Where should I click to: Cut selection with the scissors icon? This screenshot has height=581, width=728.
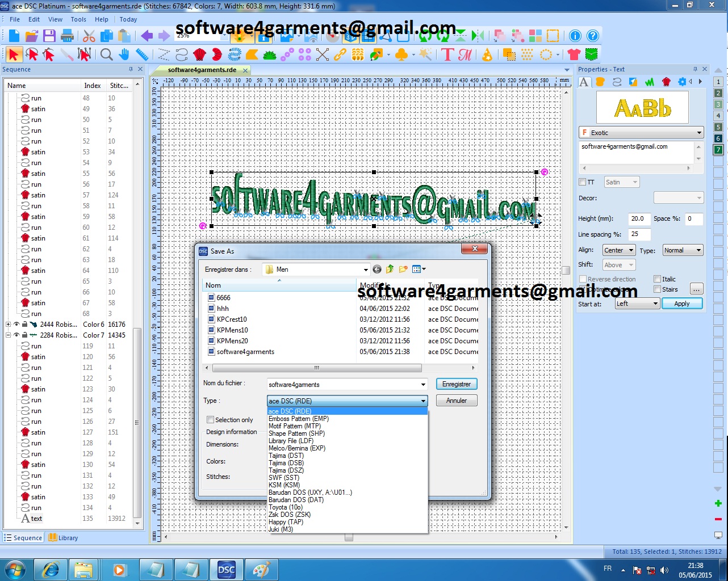tap(89, 36)
